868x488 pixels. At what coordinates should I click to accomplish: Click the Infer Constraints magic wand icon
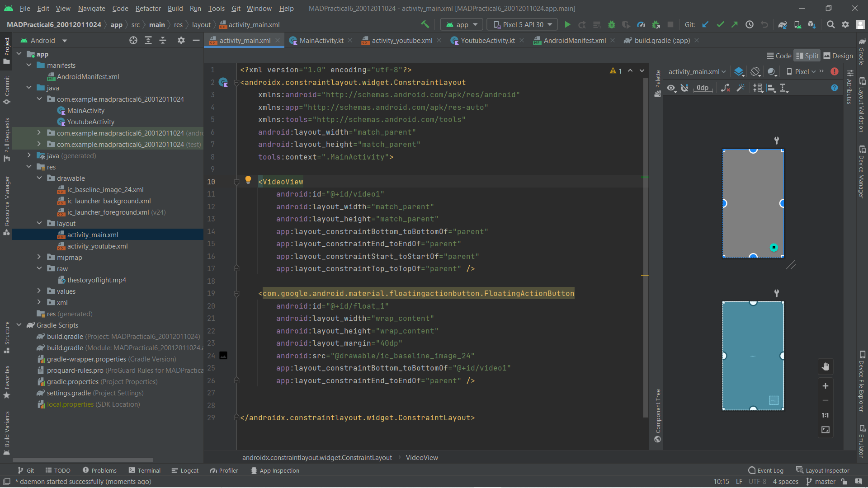741,88
